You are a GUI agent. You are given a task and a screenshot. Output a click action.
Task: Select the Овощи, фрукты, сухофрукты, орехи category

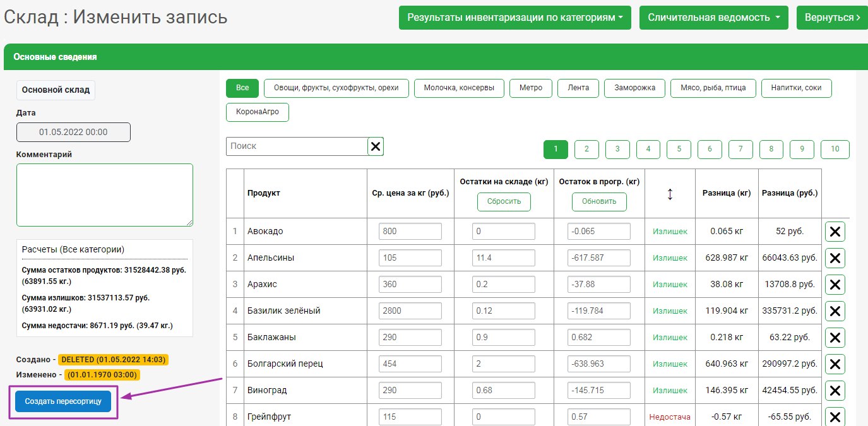click(x=336, y=88)
